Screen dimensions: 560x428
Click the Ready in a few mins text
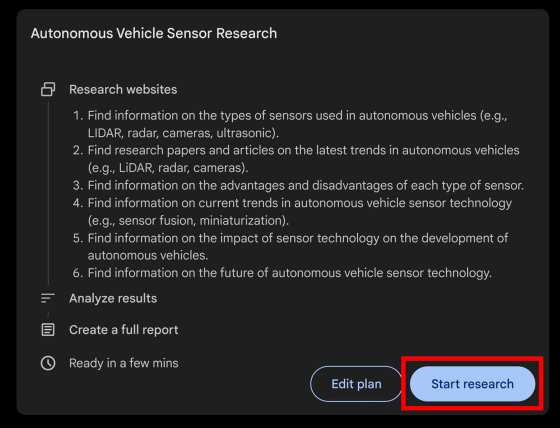click(124, 363)
